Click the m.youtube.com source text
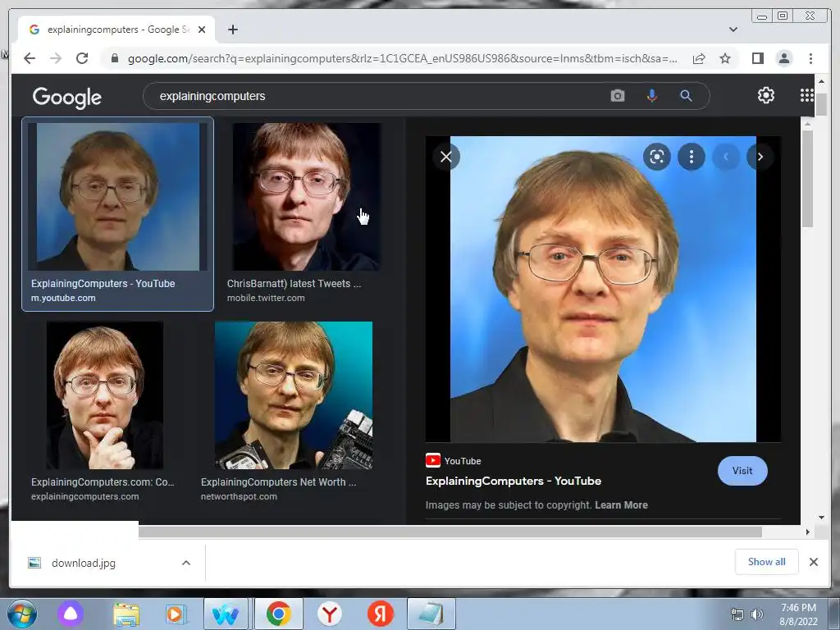Image resolution: width=840 pixels, height=630 pixels. [63, 298]
